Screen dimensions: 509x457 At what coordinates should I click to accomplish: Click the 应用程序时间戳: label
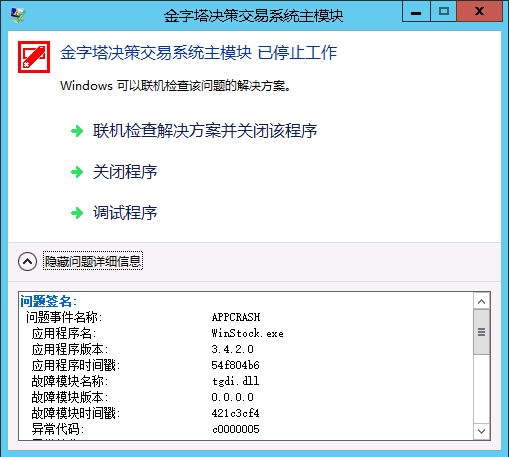coord(76,365)
